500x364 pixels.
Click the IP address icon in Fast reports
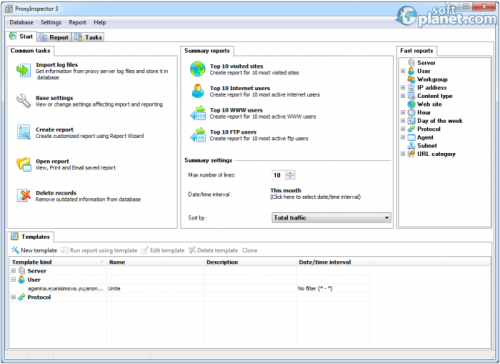(411, 87)
